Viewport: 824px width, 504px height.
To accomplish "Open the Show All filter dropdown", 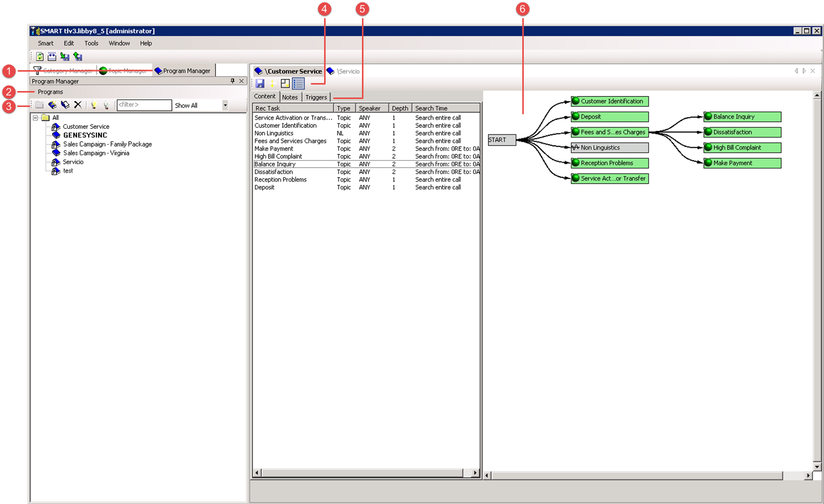I will [225, 105].
